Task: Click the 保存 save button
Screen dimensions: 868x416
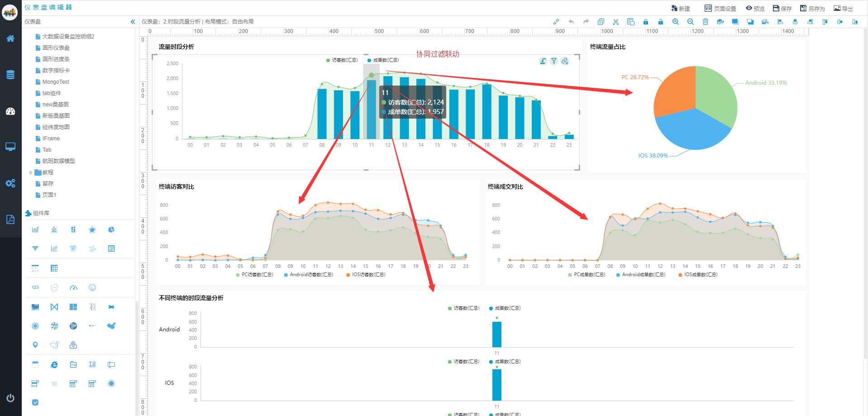Action: click(x=782, y=9)
